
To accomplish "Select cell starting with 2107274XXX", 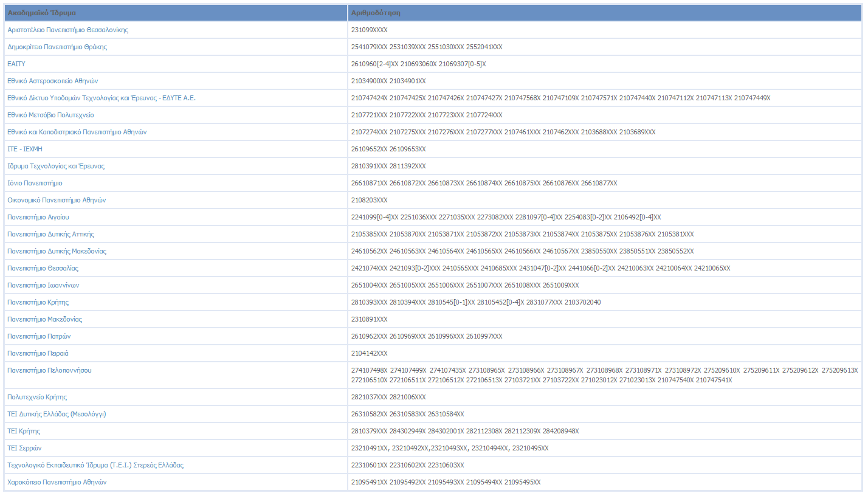I will pyautogui.click(x=605, y=132).
